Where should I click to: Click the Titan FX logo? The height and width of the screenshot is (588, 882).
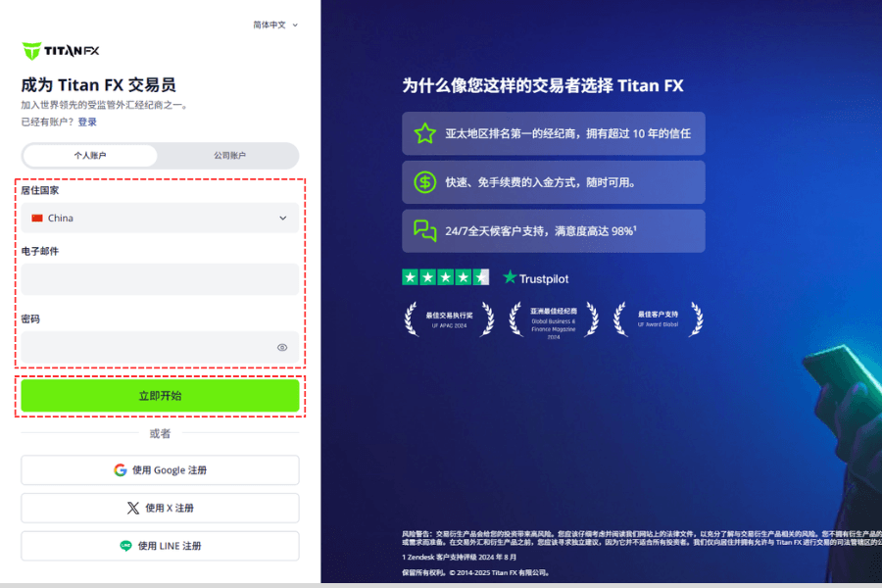(x=60, y=50)
